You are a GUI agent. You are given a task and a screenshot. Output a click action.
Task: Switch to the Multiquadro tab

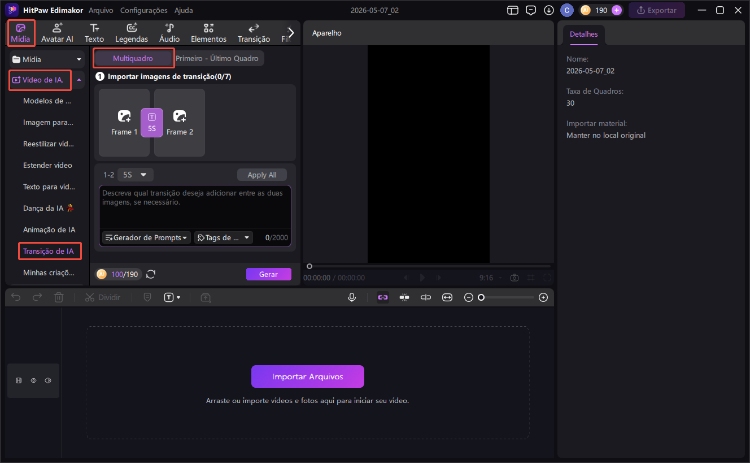pyautogui.click(x=133, y=58)
